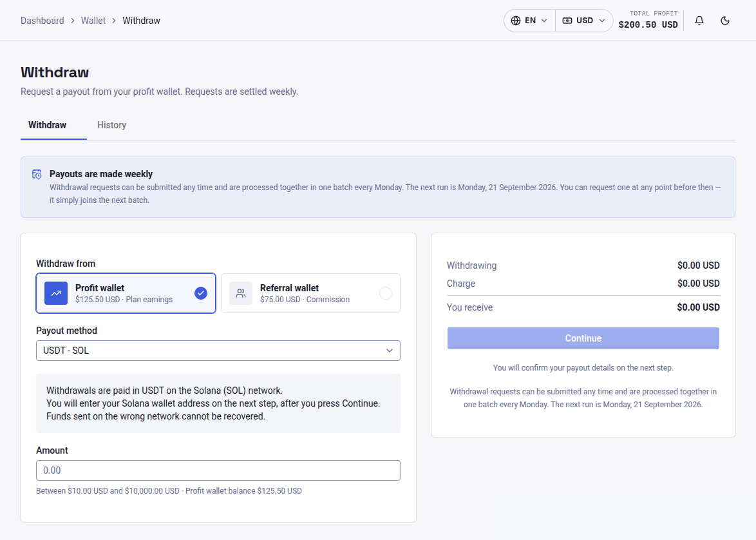The height and width of the screenshot is (540, 756).
Task: Click "You will confirm your payout details" note
Action: point(583,368)
